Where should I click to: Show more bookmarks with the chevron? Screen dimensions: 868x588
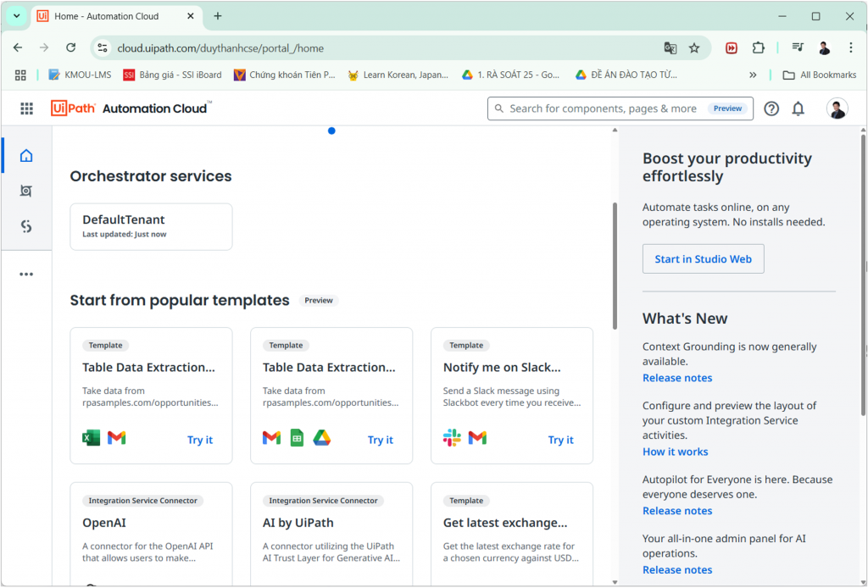point(753,75)
